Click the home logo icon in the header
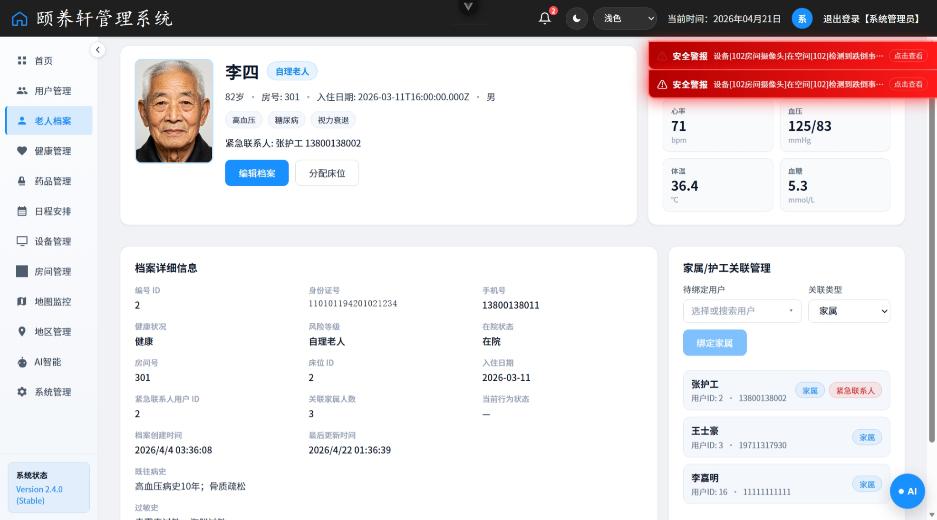Viewport: 937px width, 520px height. pos(19,19)
